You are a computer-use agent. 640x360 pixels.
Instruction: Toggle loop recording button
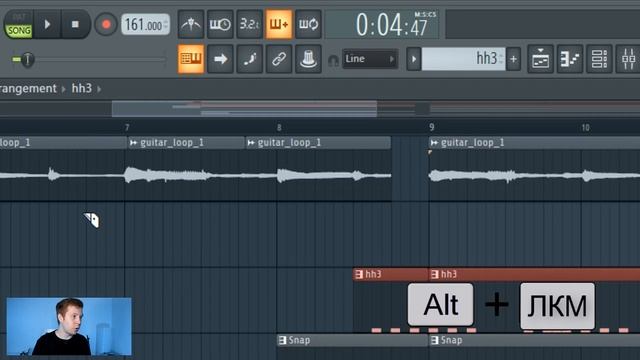click(308, 24)
